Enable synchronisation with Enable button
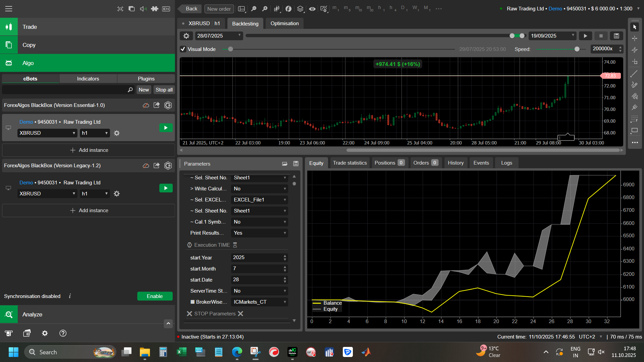 (x=155, y=296)
